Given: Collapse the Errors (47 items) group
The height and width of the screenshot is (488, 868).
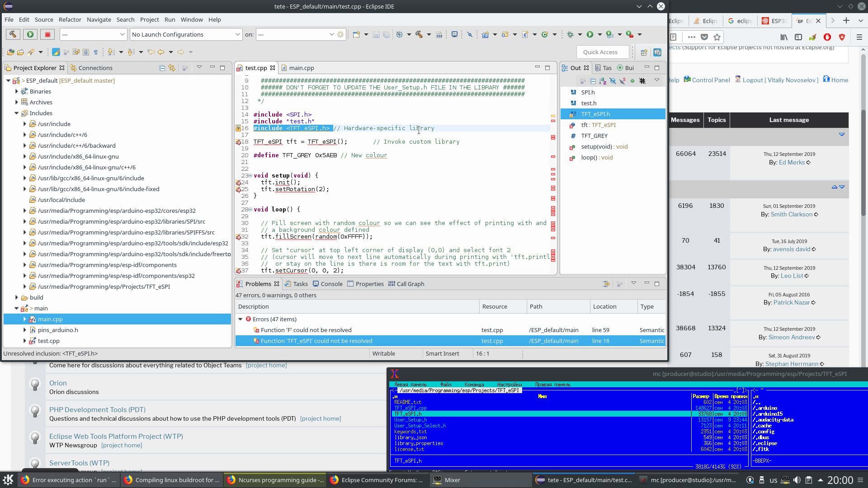Looking at the screenshot, I should click(241, 319).
